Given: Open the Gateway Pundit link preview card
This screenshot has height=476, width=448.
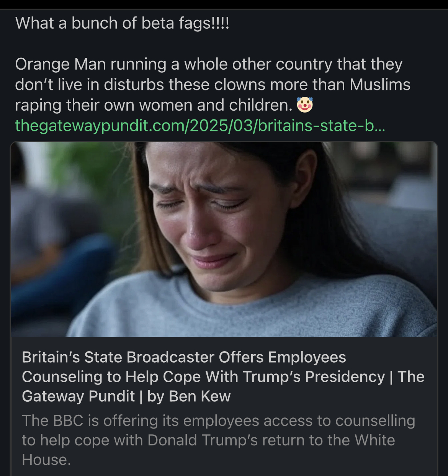Looking at the screenshot, I should (224, 306).
